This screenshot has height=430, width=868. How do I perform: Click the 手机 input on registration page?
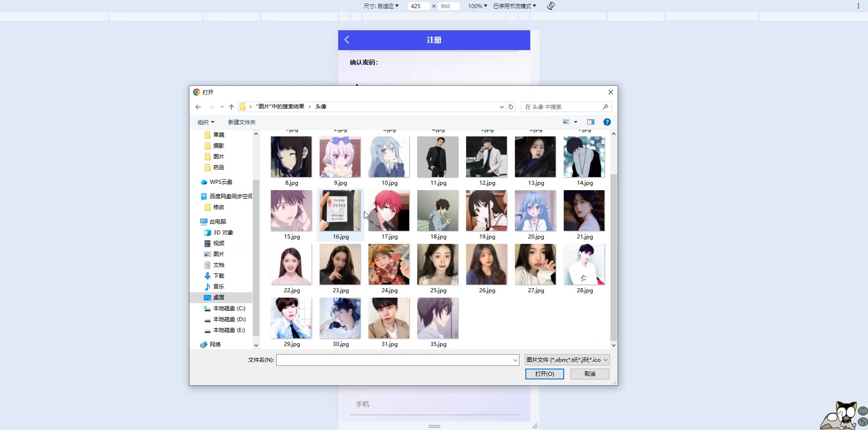click(x=434, y=404)
